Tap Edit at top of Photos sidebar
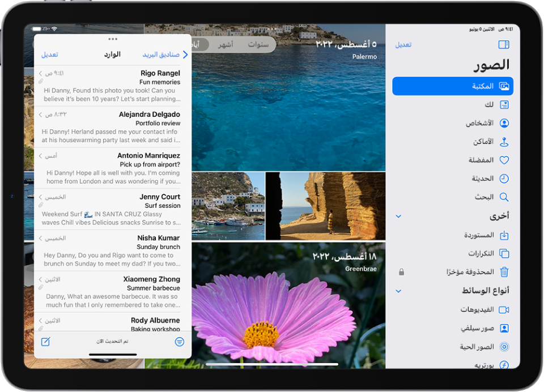Screen dimensions: 544x392 [403, 45]
